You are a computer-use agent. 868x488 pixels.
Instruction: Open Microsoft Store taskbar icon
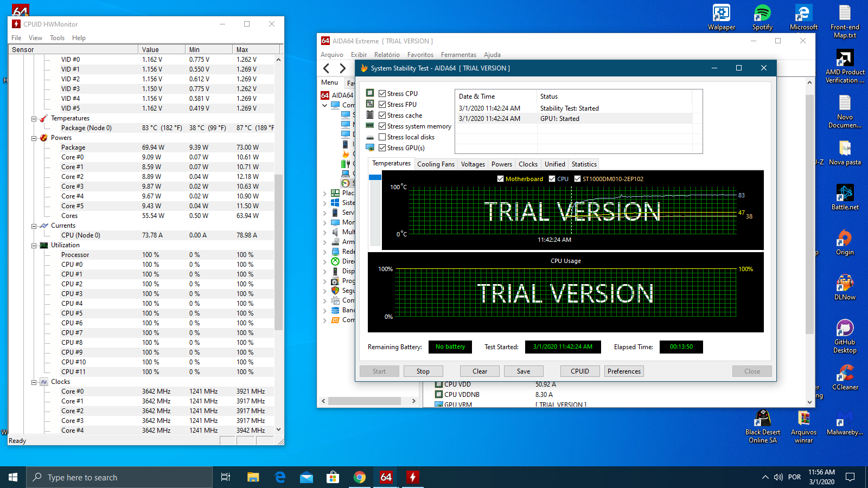[x=333, y=477]
